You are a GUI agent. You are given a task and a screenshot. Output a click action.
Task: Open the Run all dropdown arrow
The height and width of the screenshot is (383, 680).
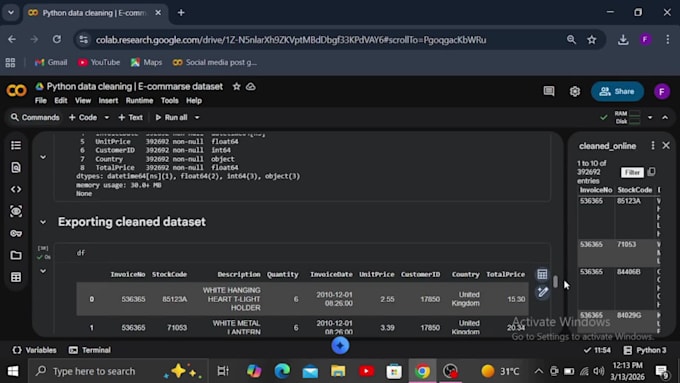tap(197, 118)
